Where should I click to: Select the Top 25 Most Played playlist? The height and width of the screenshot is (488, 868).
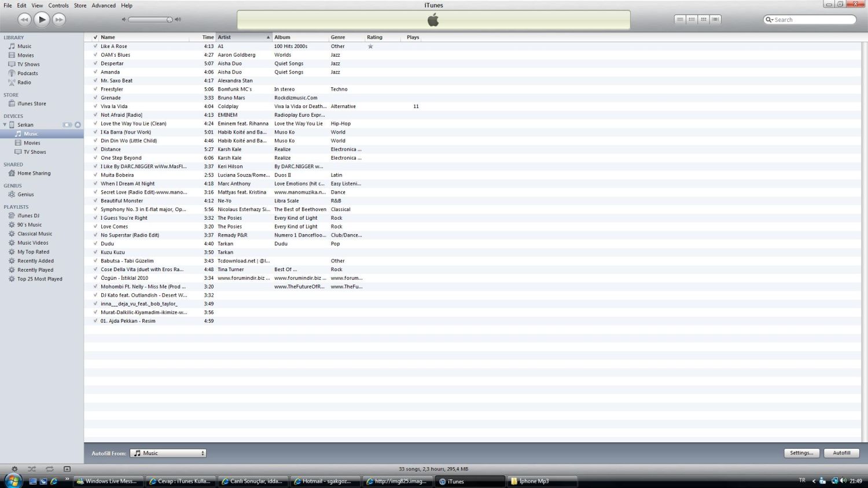coord(40,279)
